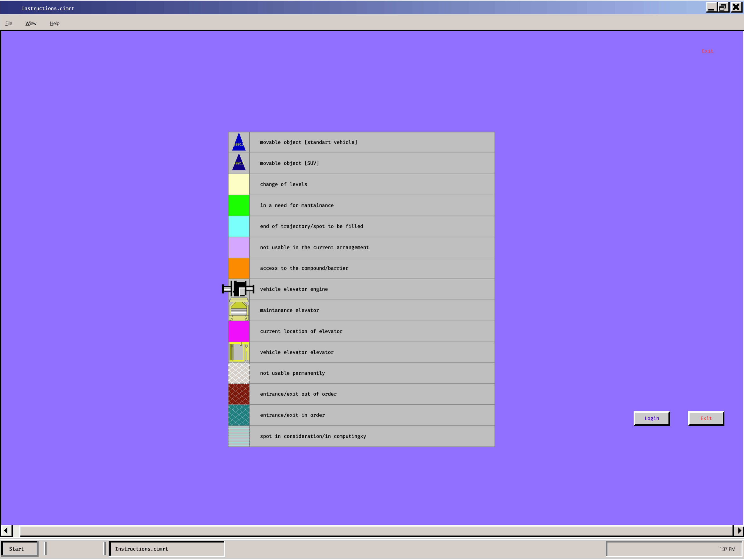This screenshot has width=744, height=560.
Task: Click the scrollbar right arrow
Action: (x=738, y=530)
